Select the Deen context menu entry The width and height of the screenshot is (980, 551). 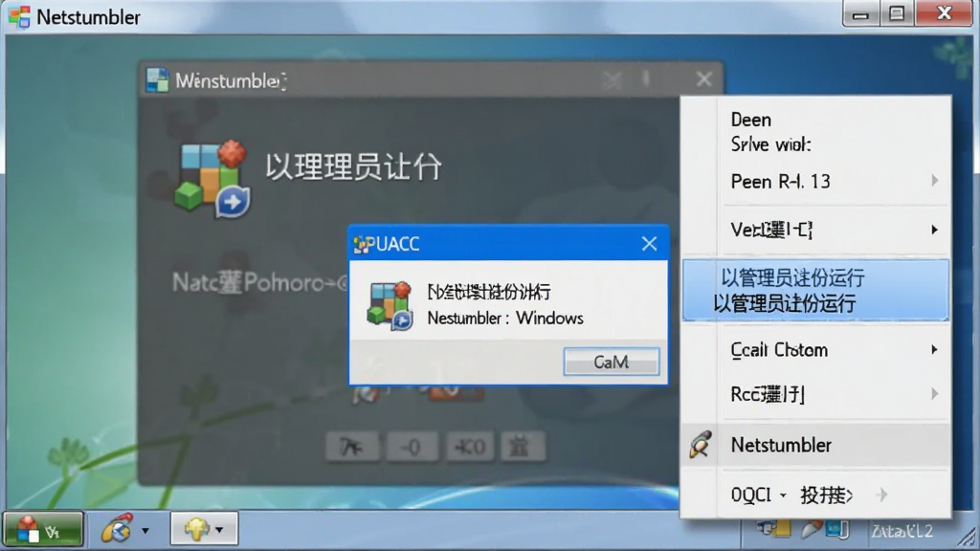pos(750,120)
